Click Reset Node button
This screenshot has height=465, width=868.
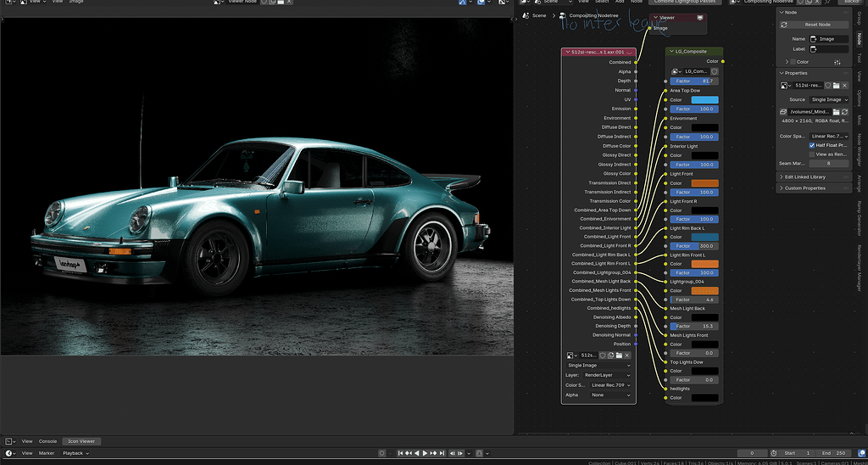point(814,25)
